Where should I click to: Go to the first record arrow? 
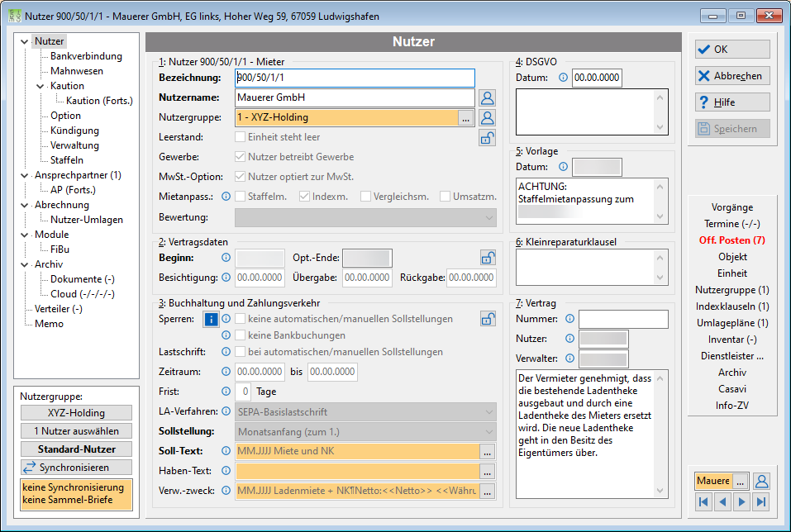(x=703, y=501)
